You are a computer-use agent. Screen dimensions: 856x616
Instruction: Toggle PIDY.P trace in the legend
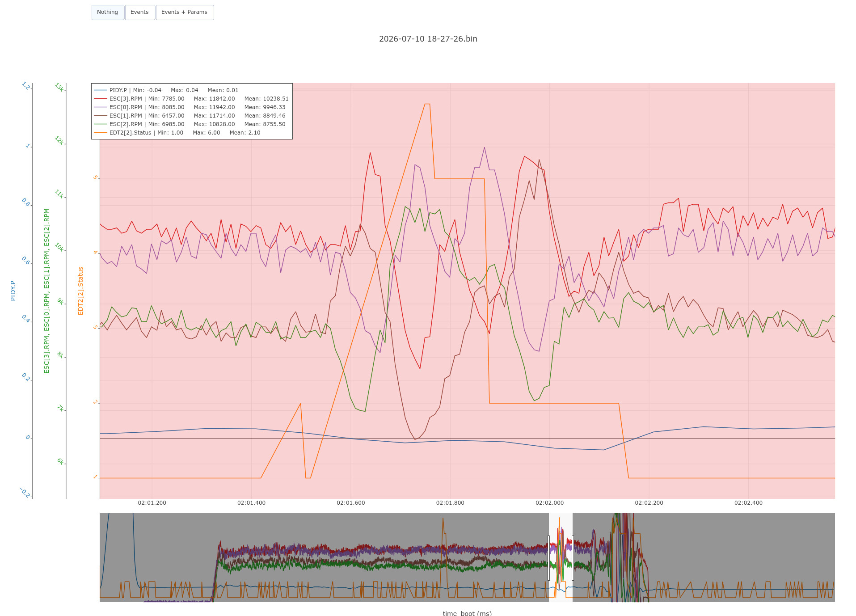click(x=166, y=90)
